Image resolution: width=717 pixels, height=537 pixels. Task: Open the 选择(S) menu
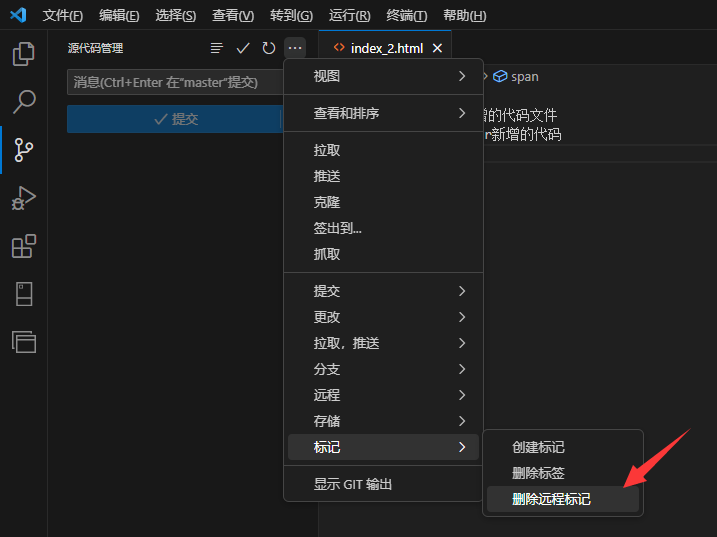(x=176, y=16)
